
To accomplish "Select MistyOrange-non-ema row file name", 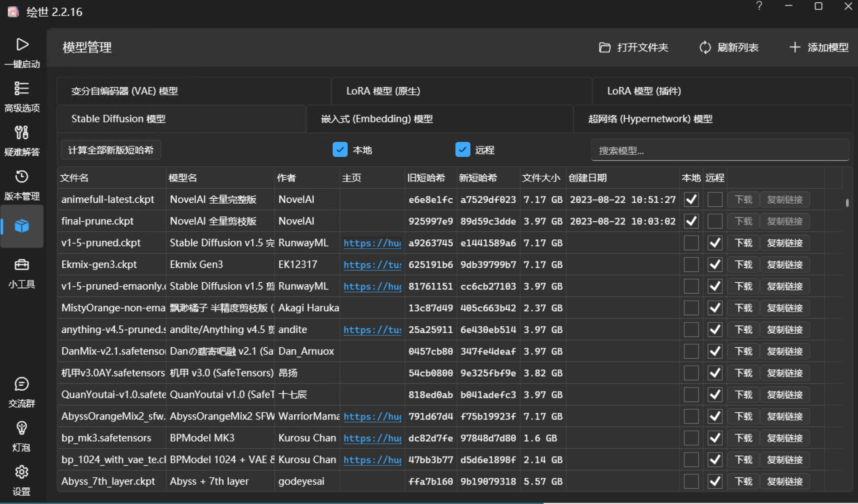I will point(113,308).
